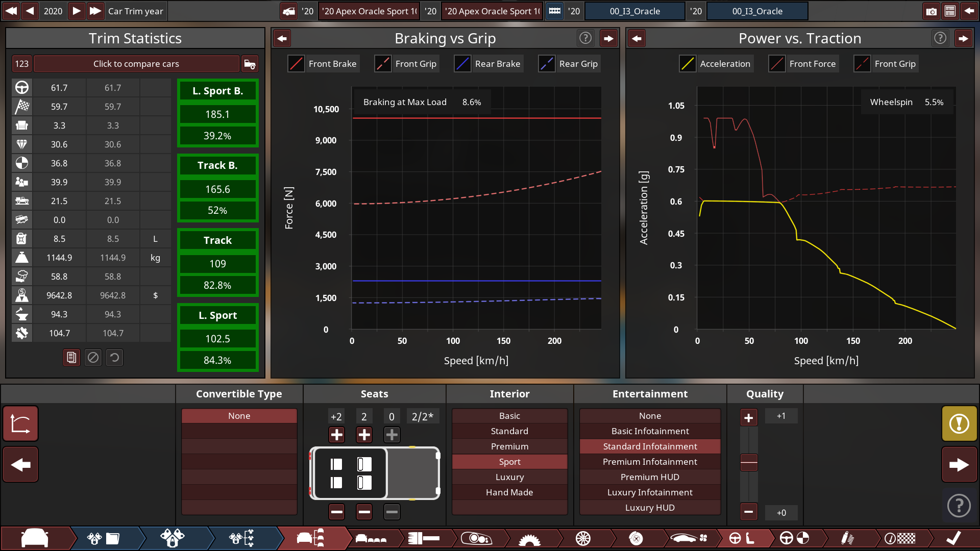980x551 pixels.
Task: Toggle Rear Grip line on graph
Action: [x=569, y=64]
